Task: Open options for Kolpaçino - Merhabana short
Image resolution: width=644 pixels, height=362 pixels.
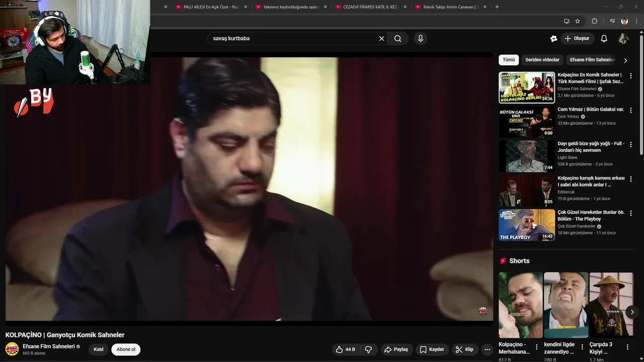Action: [537, 347]
